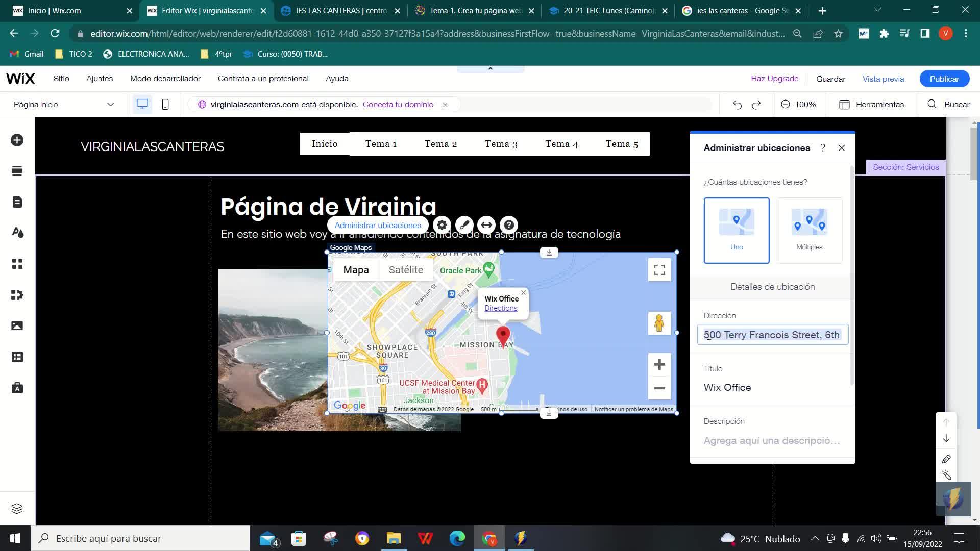Select the Múltiples locations option
Viewport: 980px width, 551px height.
[x=809, y=231]
